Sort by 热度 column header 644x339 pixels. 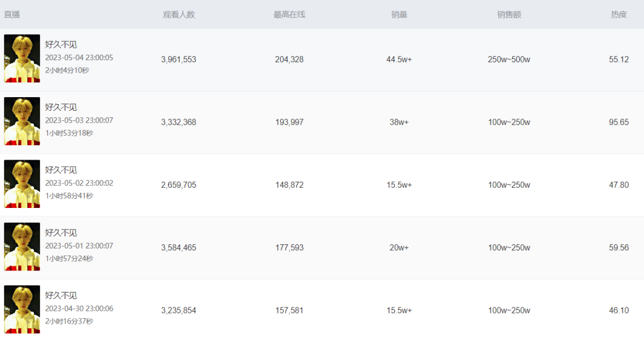tap(618, 14)
